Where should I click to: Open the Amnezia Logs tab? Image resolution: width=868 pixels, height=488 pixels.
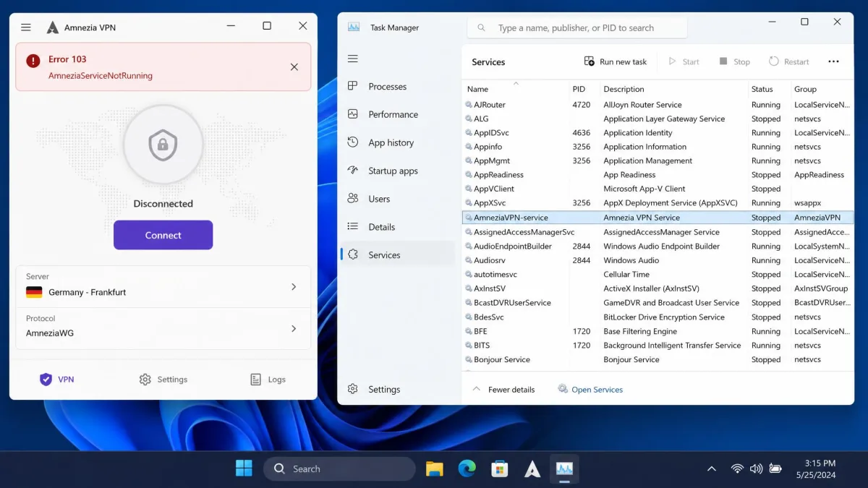point(268,379)
